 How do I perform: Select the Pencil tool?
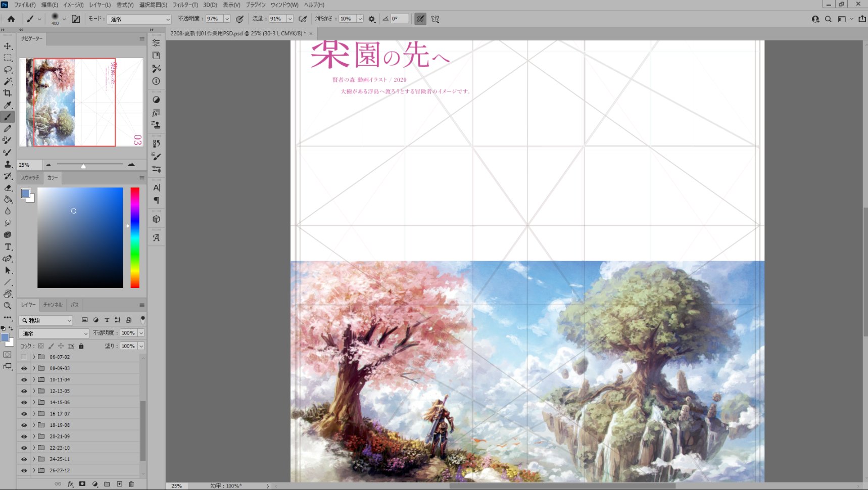point(8,128)
